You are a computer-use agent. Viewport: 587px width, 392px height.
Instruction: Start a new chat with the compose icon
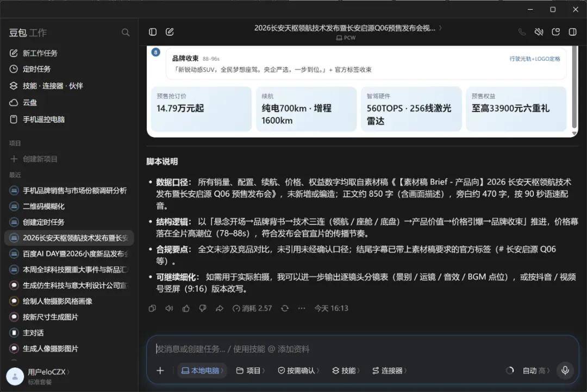170,32
